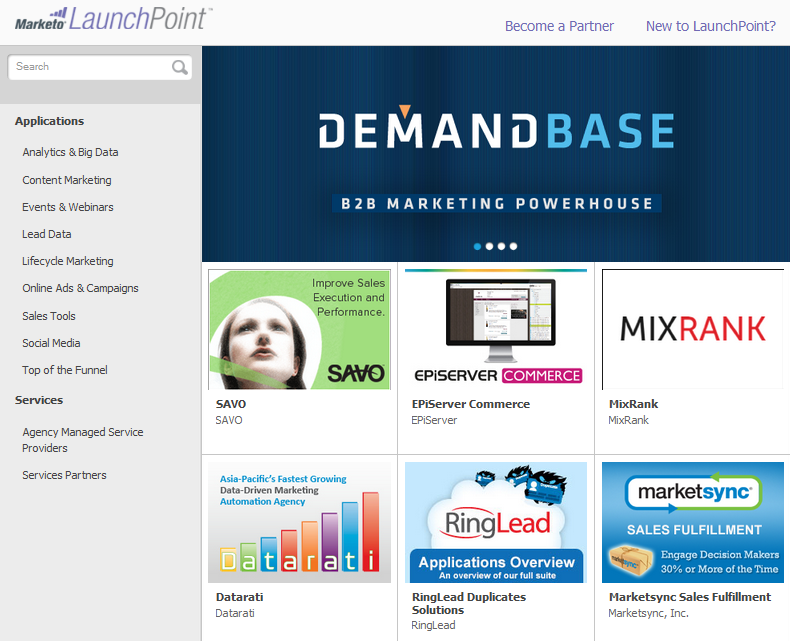This screenshot has height=641, width=790.
Task: Click the EPiServer vendor name text
Action: pos(434,420)
